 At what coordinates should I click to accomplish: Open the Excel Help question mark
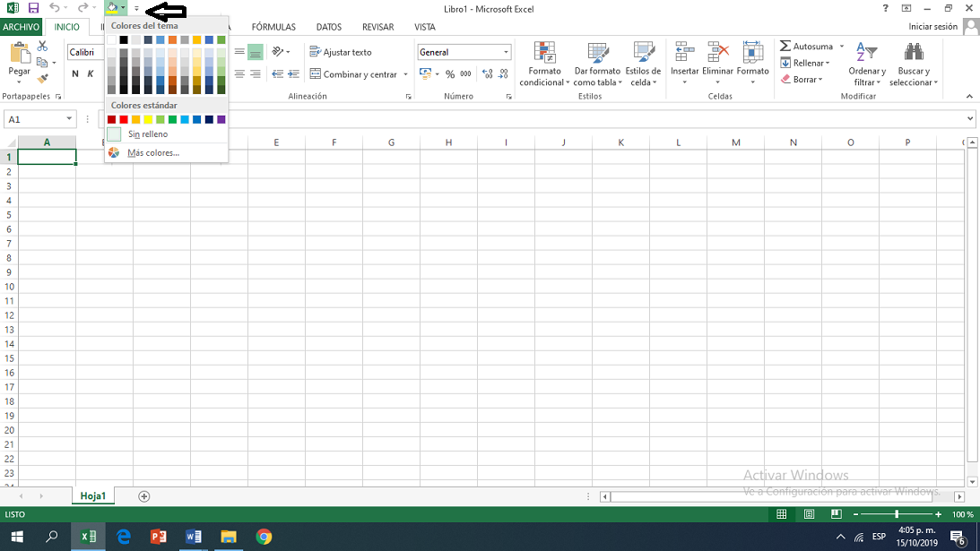point(885,8)
